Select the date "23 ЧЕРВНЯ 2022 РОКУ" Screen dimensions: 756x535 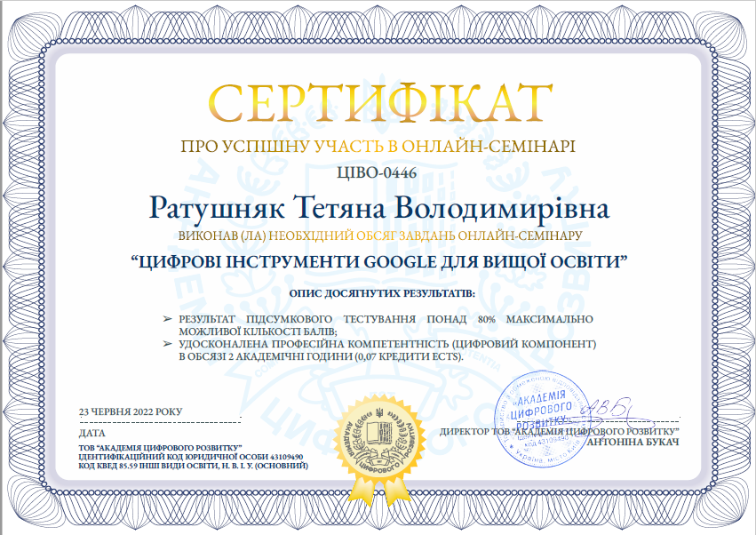(131, 412)
